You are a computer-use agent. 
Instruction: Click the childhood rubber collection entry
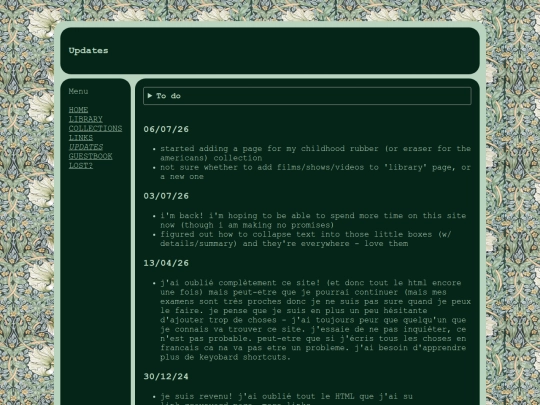pyautogui.click(x=315, y=153)
